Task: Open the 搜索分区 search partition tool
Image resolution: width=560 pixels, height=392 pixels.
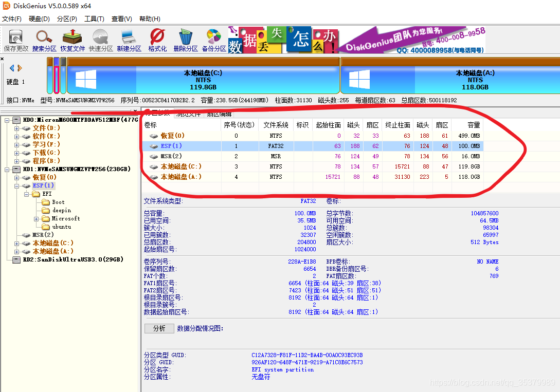Action: click(x=44, y=40)
